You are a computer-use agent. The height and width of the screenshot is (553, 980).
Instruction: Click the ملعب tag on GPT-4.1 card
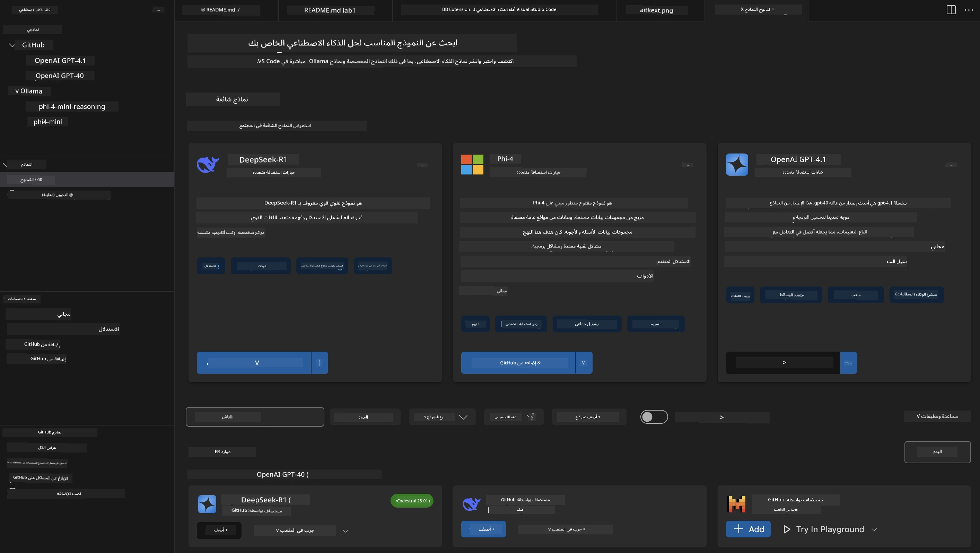(x=856, y=295)
